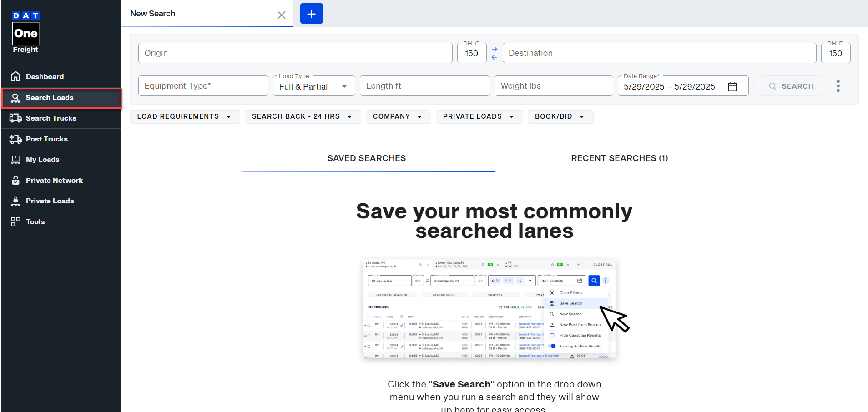Open the Search Back 24 hrs dropdown
The image size is (868, 412).
[x=303, y=116]
